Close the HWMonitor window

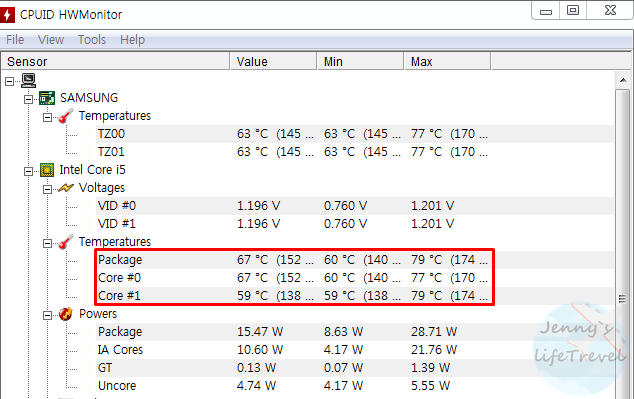pos(610,11)
